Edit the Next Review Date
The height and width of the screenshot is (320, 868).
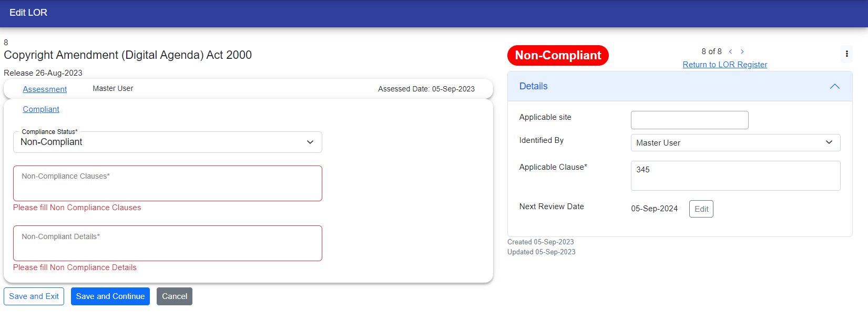(x=701, y=209)
